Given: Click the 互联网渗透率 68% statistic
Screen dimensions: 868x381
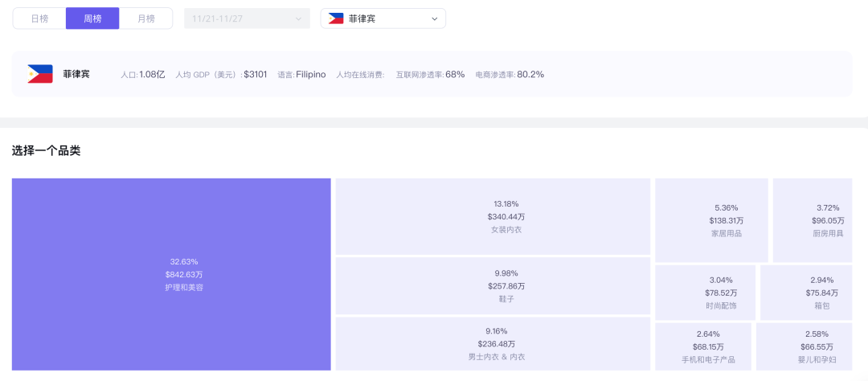Looking at the screenshot, I should pos(430,74).
